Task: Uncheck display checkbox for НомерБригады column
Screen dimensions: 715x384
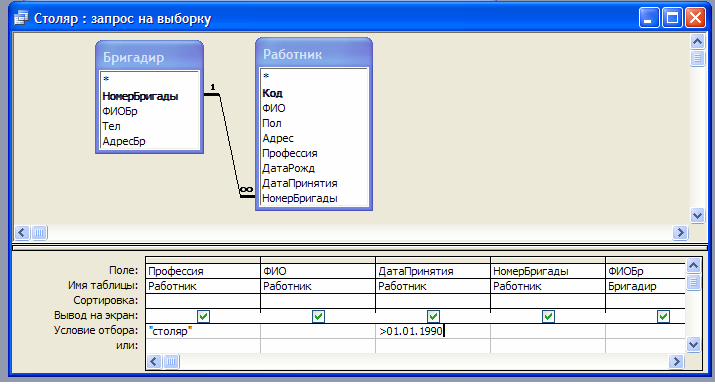Action: (x=548, y=316)
